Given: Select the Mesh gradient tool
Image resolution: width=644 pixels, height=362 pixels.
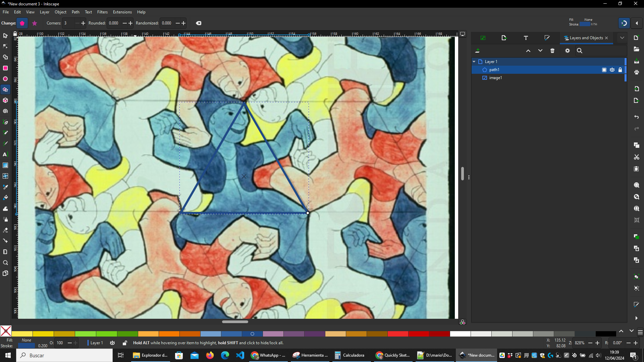Looking at the screenshot, I should click(x=5, y=176).
